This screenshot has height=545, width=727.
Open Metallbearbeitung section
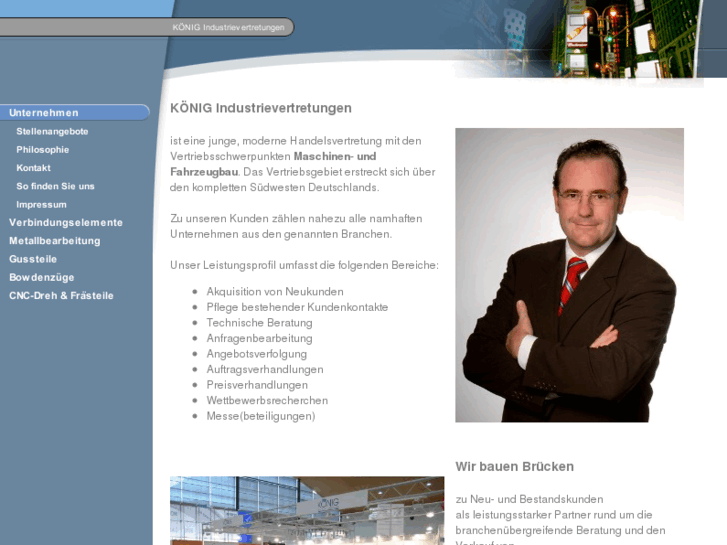[55, 241]
